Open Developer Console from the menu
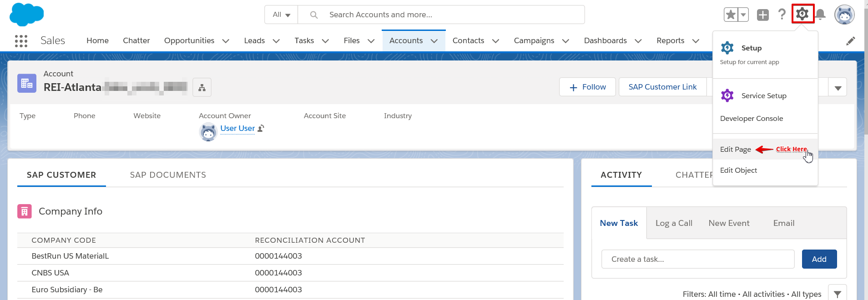The width and height of the screenshot is (868, 300). pos(752,118)
